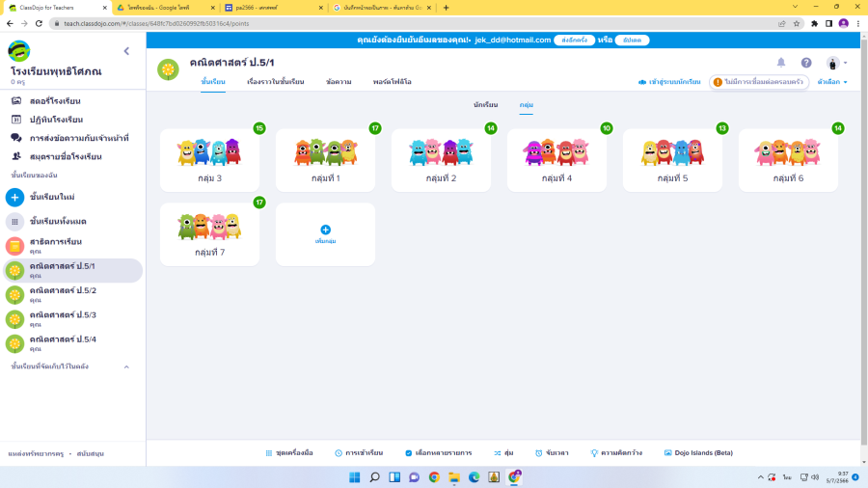Open the options dropdown under the avatar
This screenshot has width=868, height=488.
tap(832, 82)
